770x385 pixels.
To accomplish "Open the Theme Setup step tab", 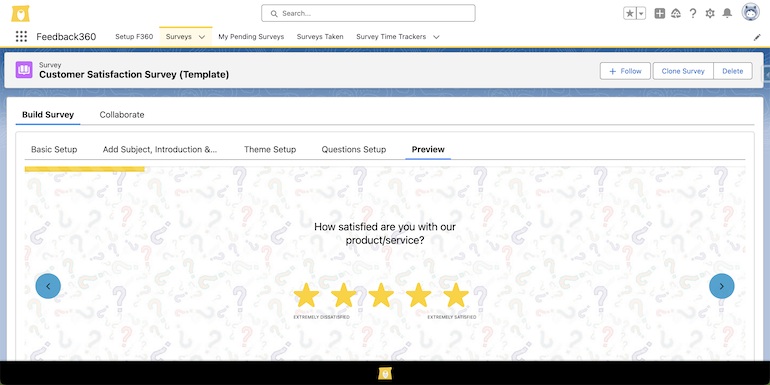I will point(270,149).
